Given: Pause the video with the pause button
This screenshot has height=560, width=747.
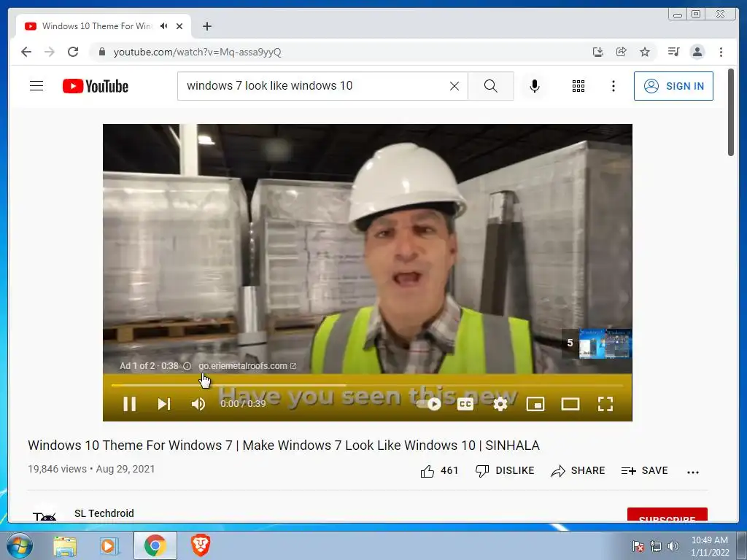Looking at the screenshot, I should (x=130, y=404).
